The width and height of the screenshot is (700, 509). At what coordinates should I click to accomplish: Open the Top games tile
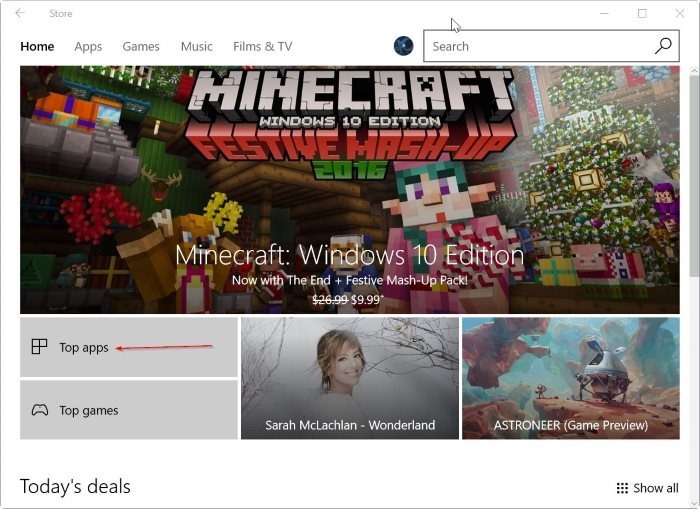(x=129, y=410)
